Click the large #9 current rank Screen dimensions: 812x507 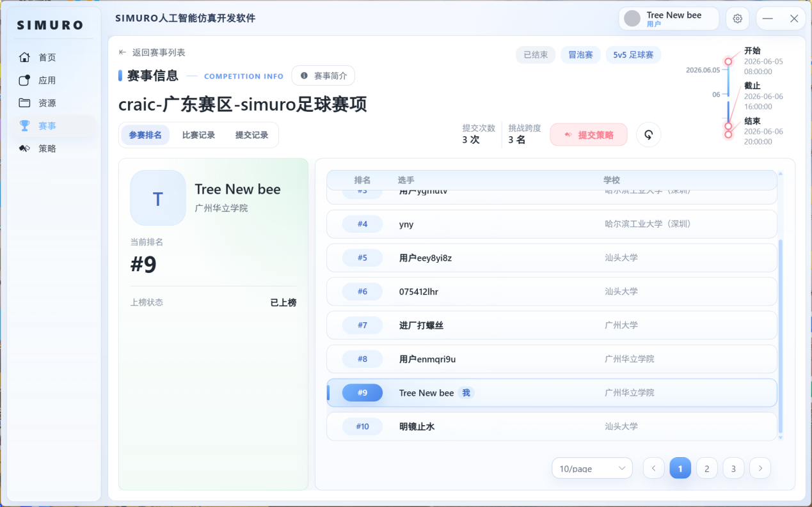(143, 264)
